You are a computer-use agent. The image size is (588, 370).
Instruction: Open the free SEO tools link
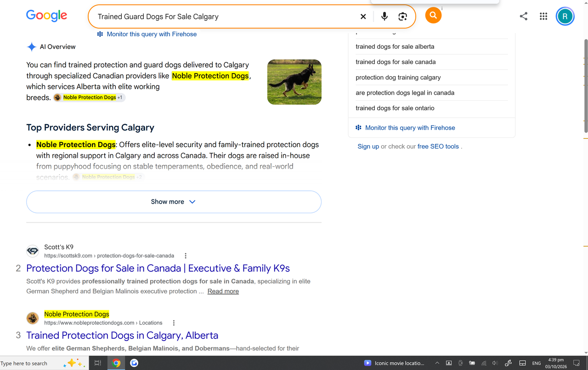(x=438, y=147)
